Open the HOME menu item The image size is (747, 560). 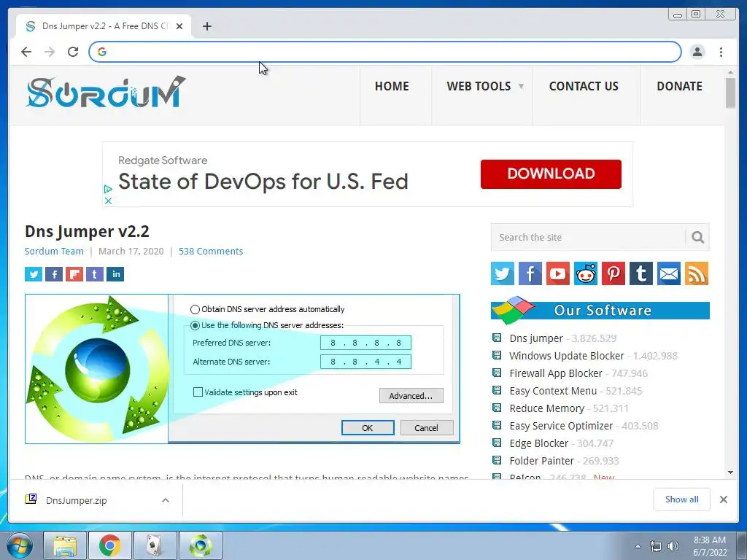392,86
